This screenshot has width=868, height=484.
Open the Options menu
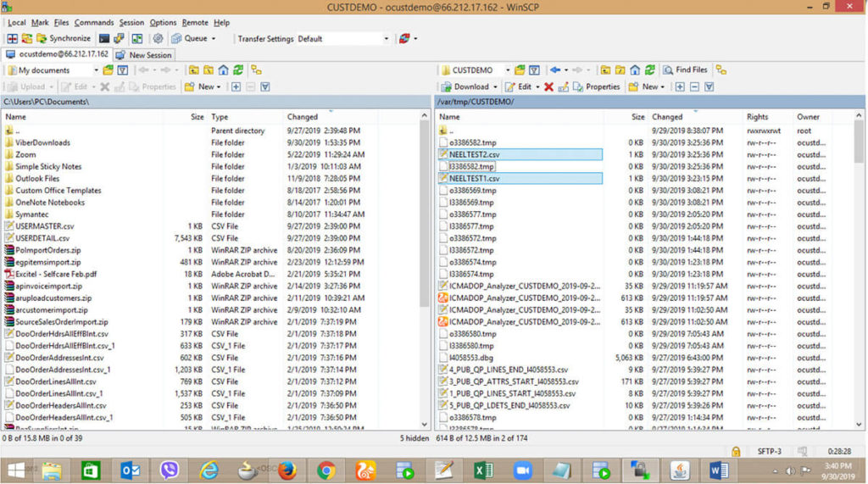[163, 23]
